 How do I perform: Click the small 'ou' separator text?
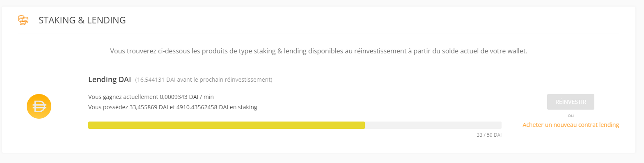(x=571, y=116)
